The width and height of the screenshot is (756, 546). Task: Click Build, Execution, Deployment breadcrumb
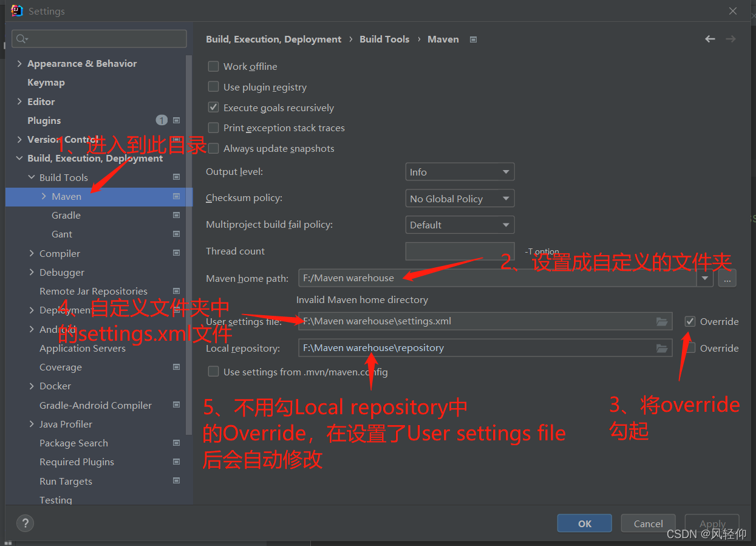coord(274,39)
